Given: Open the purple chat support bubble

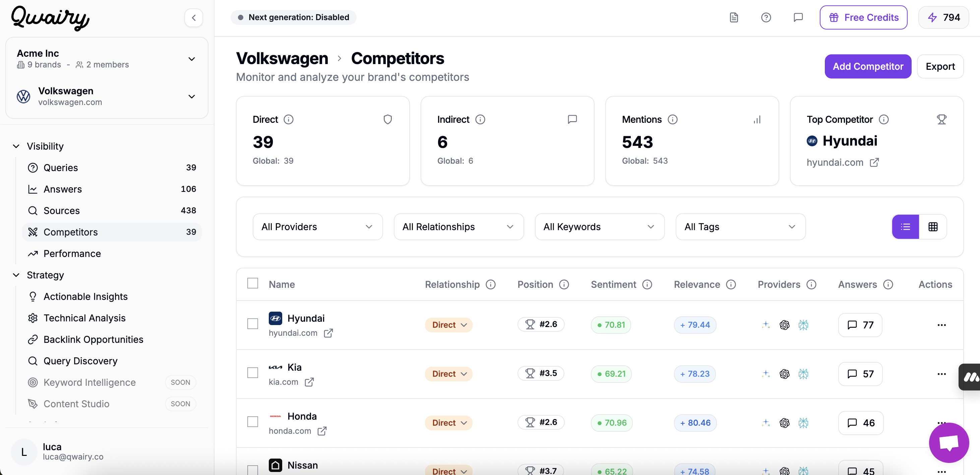Looking at the screenshot, I should [x=949, y=442].
